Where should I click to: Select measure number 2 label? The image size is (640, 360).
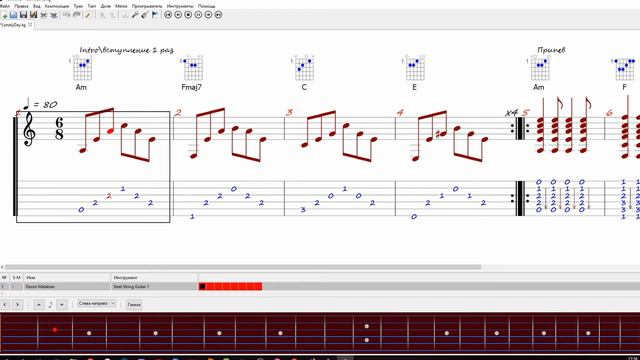[x=178, y=113]
